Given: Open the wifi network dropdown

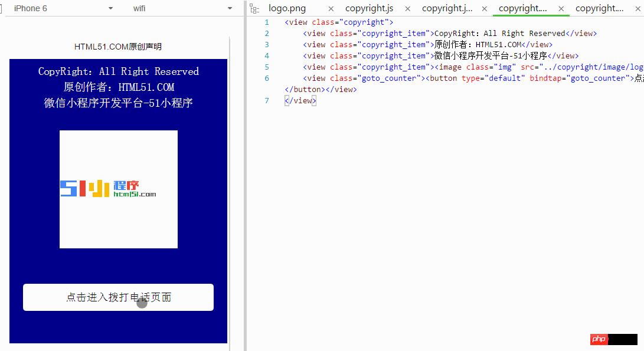Looking at the screenshot, I should point(230,8).
